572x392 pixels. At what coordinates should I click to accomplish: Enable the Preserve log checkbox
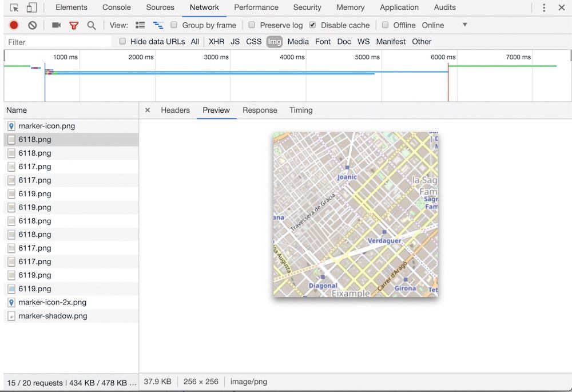coord(252,25)
